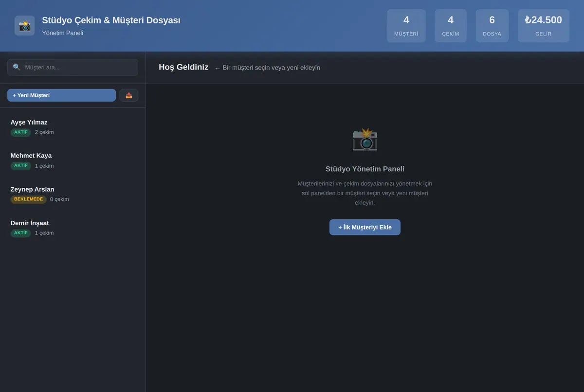Click the '2 çekim' count text

coord(44,132)
